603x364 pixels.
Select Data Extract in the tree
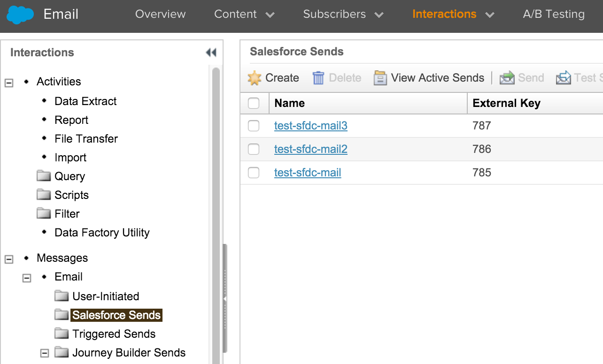(85, 101)
